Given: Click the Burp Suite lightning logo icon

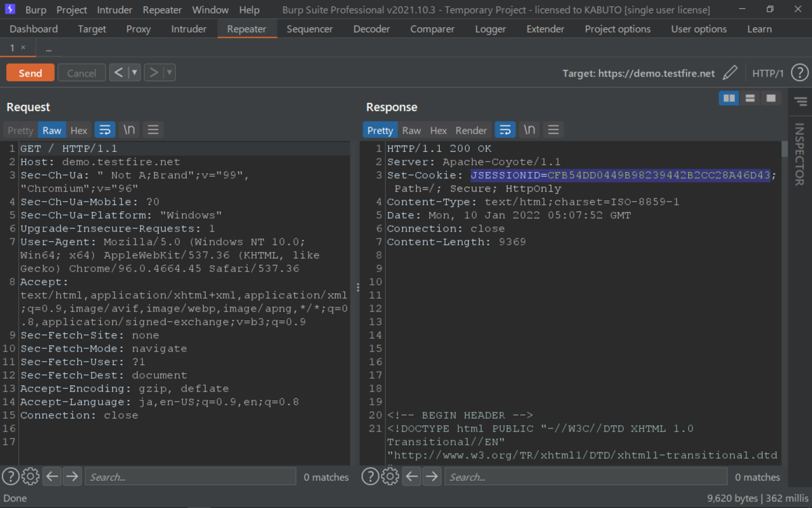Looking at the screenshot, I should point(10,9).
